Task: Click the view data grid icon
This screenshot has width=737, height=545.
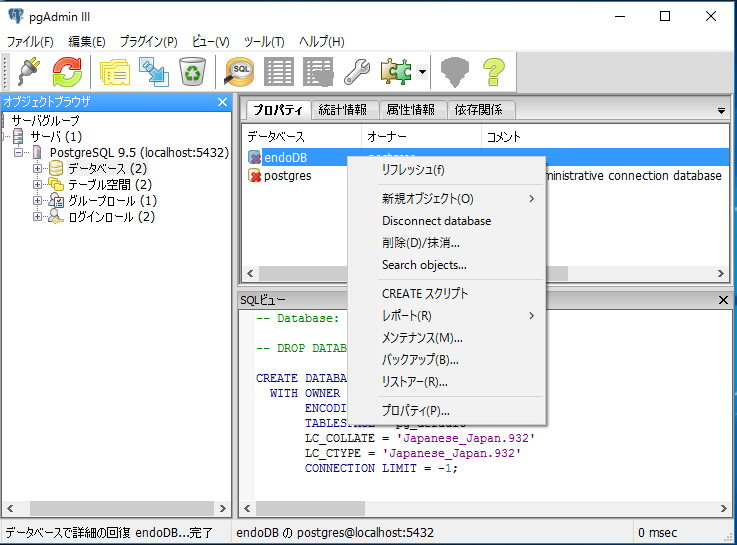Action: click(279, 72)
